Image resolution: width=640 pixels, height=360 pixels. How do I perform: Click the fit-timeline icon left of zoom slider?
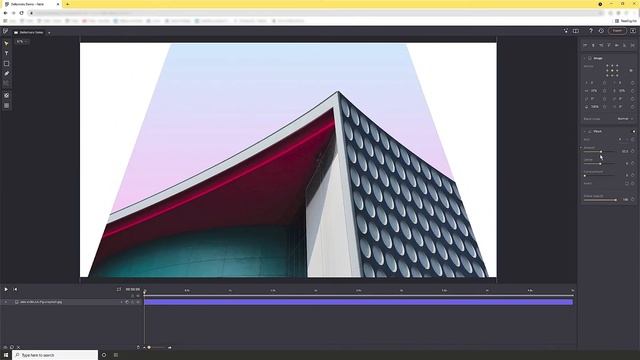click(x=138, y=347)
